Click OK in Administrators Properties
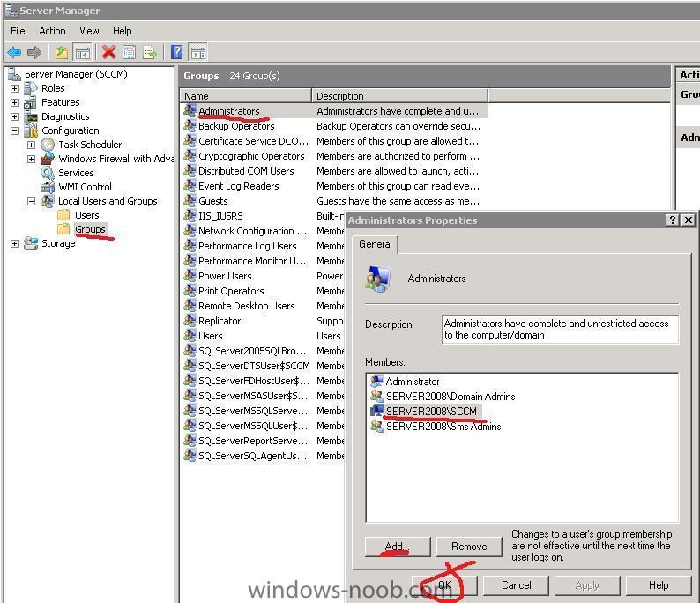The width and height of the screenshot is (700, 603). 444,585
